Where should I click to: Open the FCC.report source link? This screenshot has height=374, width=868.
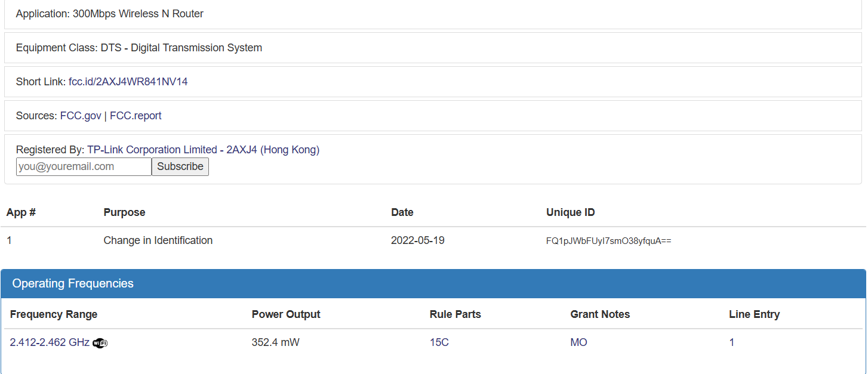pyautogui.click(x=136, y=116)
